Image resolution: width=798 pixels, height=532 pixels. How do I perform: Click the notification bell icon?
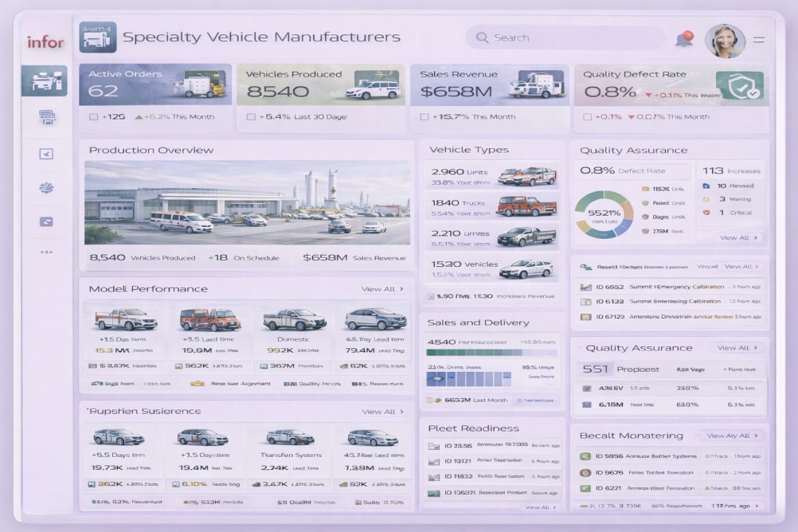(683, 39)
